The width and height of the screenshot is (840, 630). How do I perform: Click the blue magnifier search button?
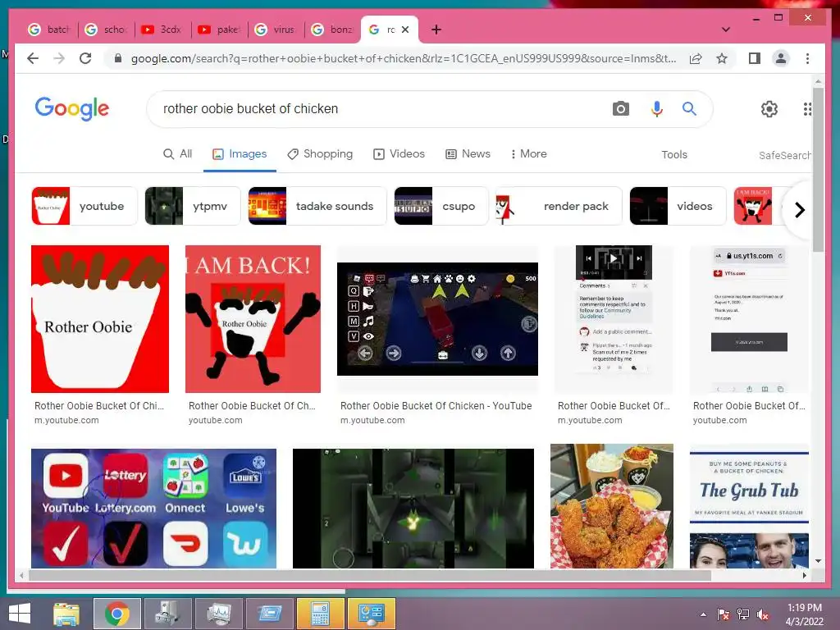click(689, 109)
